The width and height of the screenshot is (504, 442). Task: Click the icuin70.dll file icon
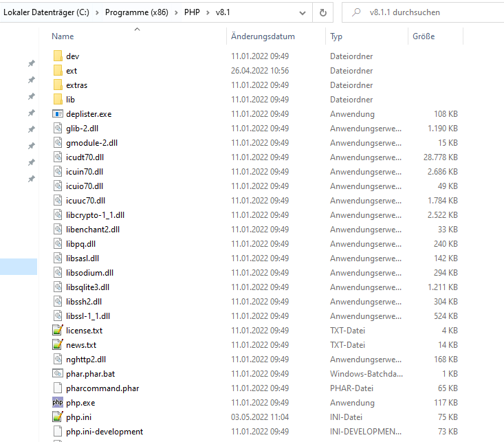coord(58,172)
